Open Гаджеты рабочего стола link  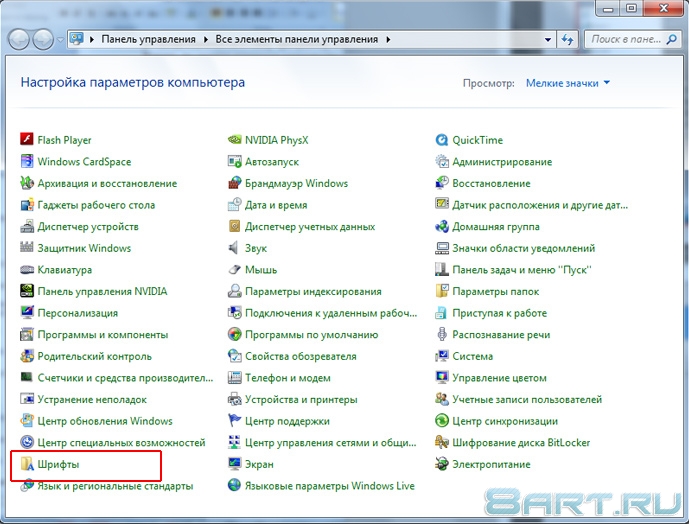tap(96, 205)
